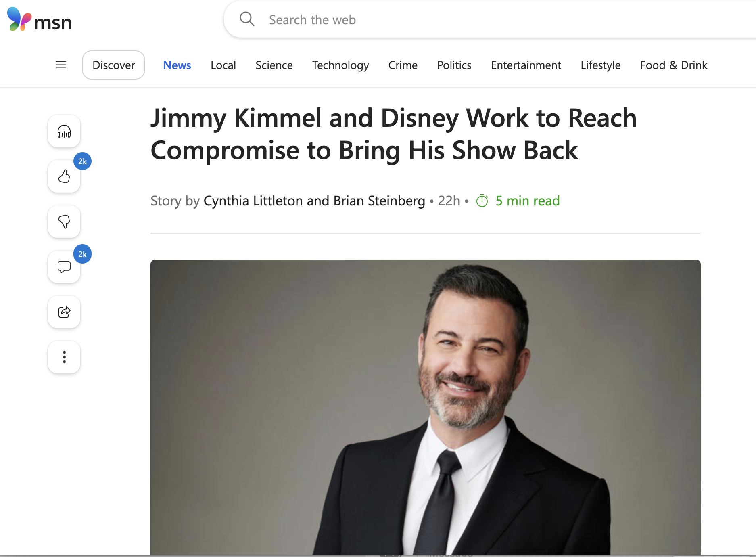Select the Science category
756x557 pixels.
pyautogui.click(x=274, y=65)
